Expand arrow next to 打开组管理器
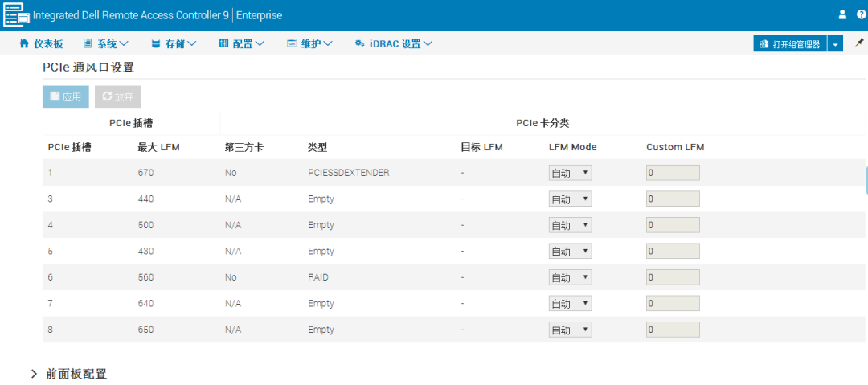The image size is (868, 385). pos(835,43)
